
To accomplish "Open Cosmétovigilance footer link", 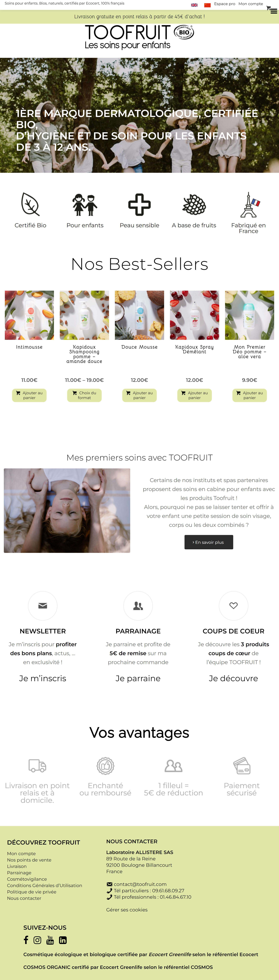I will 27,879.
